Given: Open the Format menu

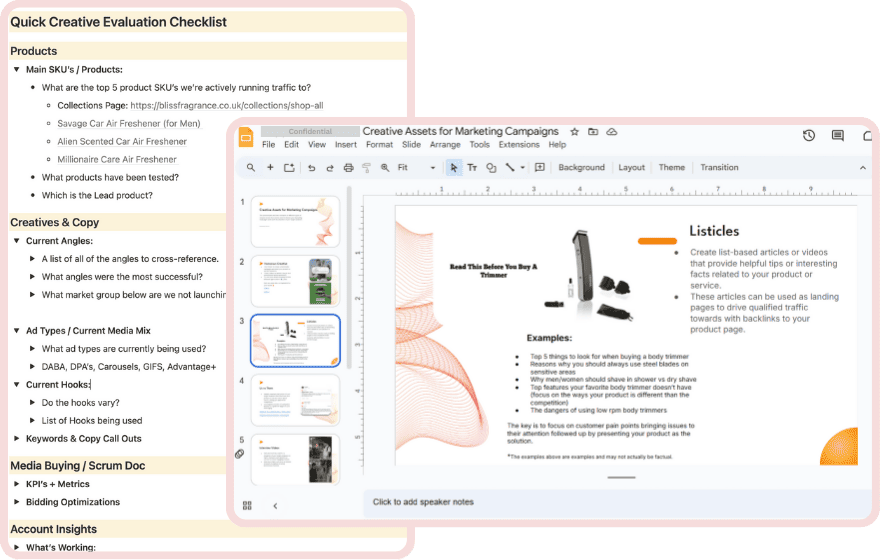Looking at the screenshot, I should (x=379, y=145).
